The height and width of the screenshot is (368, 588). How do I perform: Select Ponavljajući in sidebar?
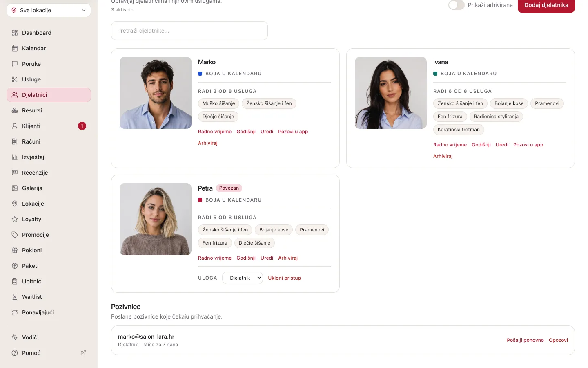(49, 312)
